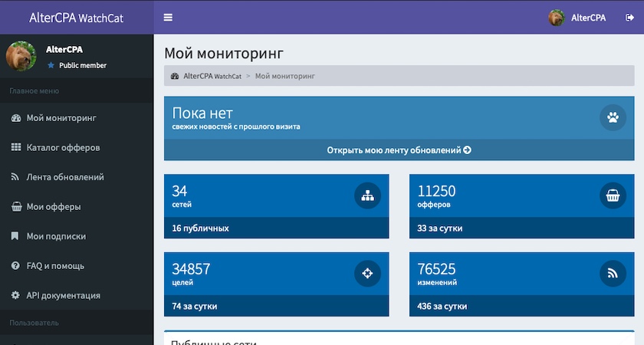This screenshot has width=644, height=345.
Task: Click the AlterCPA name in sidebar profile
Action: [64, 50]
